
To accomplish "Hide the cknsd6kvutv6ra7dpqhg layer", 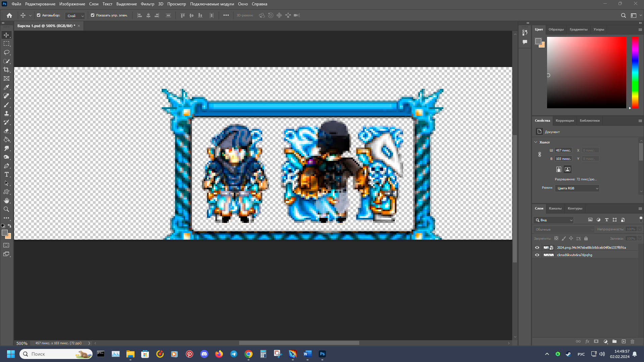I will [x=537, y=255].
